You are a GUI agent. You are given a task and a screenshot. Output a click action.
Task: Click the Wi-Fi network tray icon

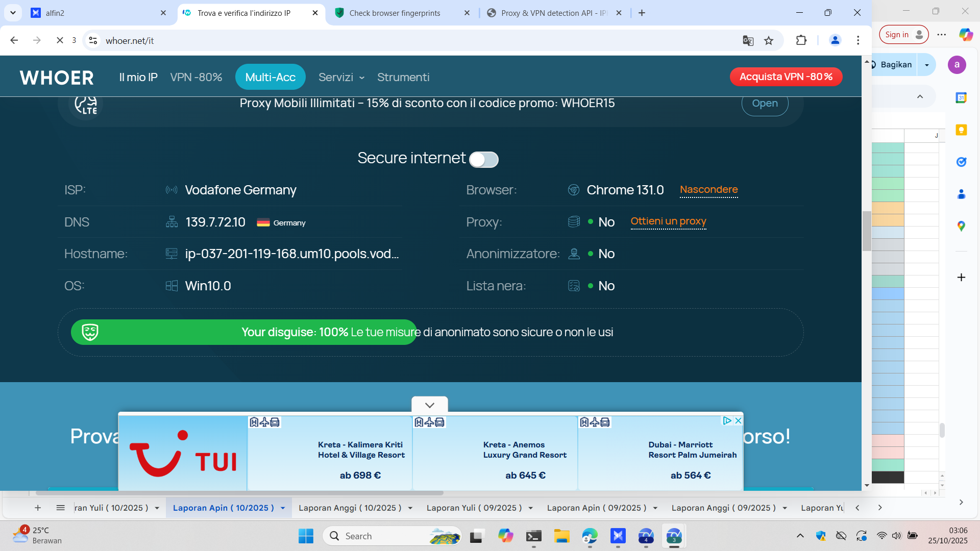[881, 536]
